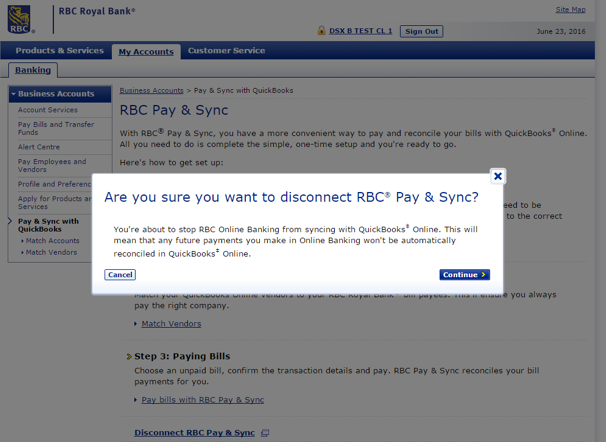The image size is (606, 442).
Task: Click the Sign Out button
Action: tap(422, 31)
